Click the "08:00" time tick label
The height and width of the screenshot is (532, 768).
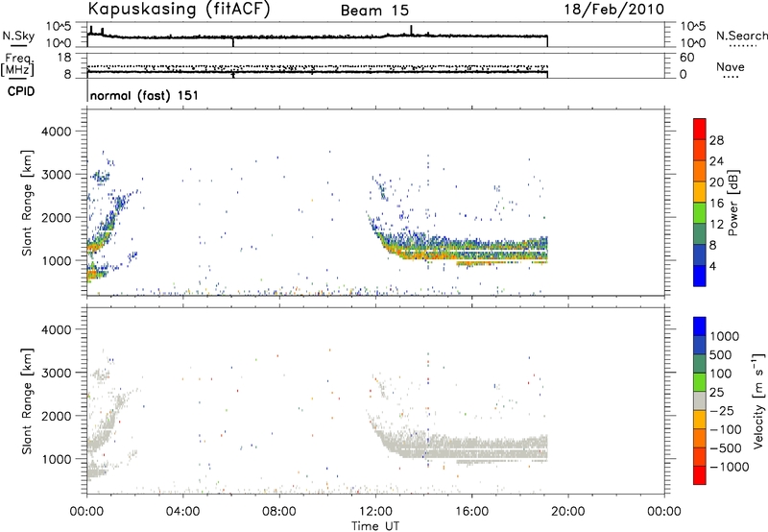coord(279,512)
